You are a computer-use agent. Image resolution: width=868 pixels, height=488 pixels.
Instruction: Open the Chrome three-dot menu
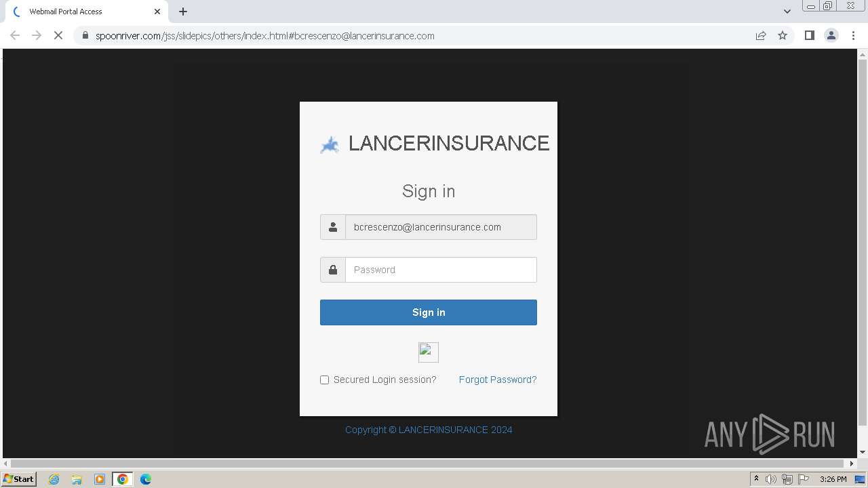[x=853, y=36]
